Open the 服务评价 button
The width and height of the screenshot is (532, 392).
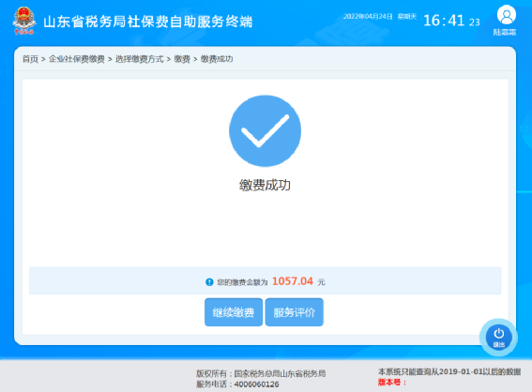point(295,312)
